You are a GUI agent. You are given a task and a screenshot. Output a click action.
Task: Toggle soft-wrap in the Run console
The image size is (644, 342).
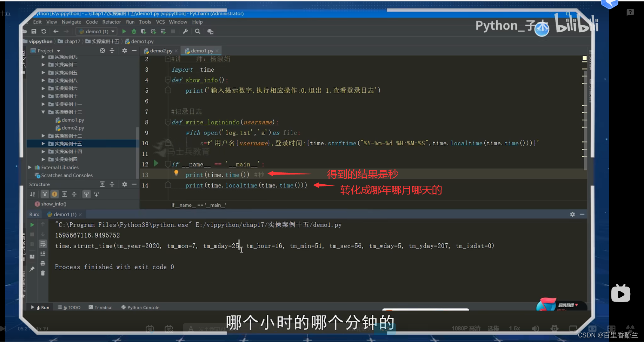click(x=43, y=244)
